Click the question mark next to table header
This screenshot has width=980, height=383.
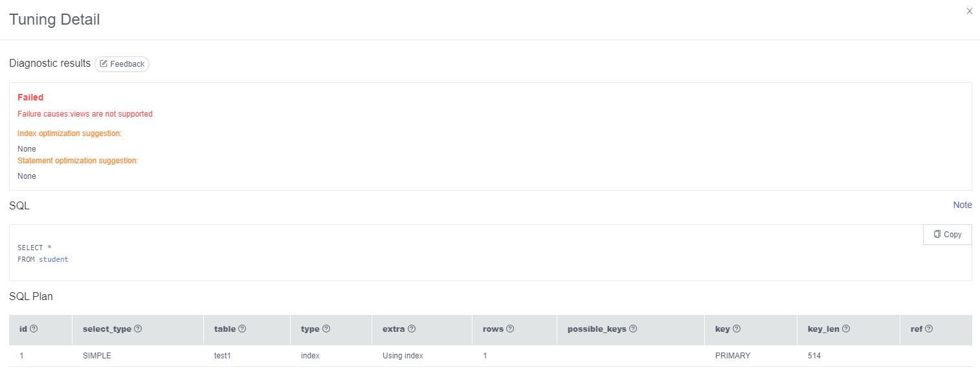(242, 329)
